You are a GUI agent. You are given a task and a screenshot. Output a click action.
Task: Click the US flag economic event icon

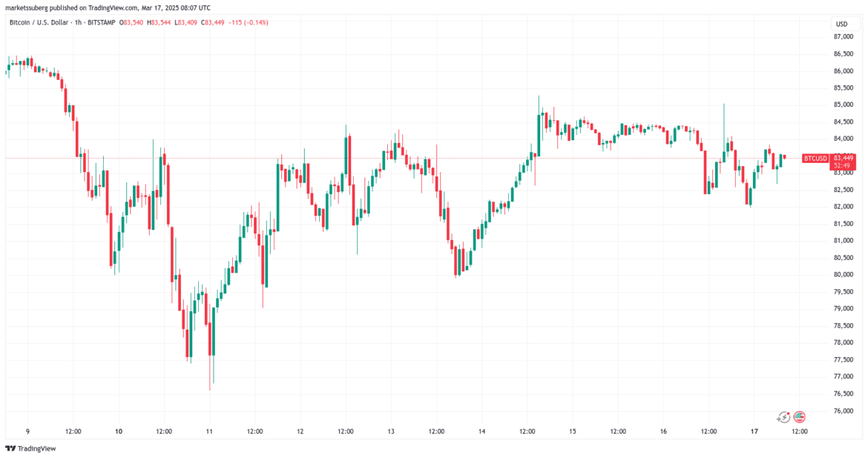coord(800,417)
